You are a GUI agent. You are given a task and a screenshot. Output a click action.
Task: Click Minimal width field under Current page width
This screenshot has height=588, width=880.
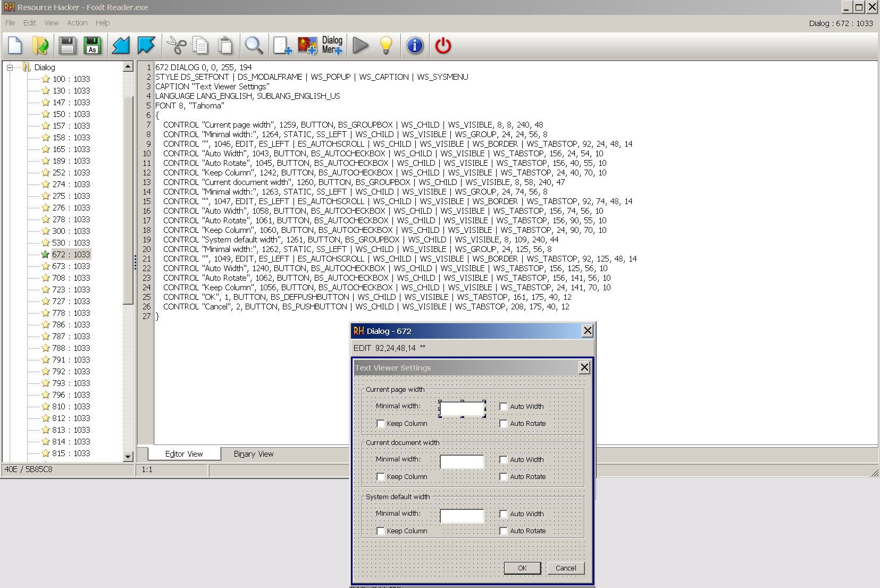(462, 409)
